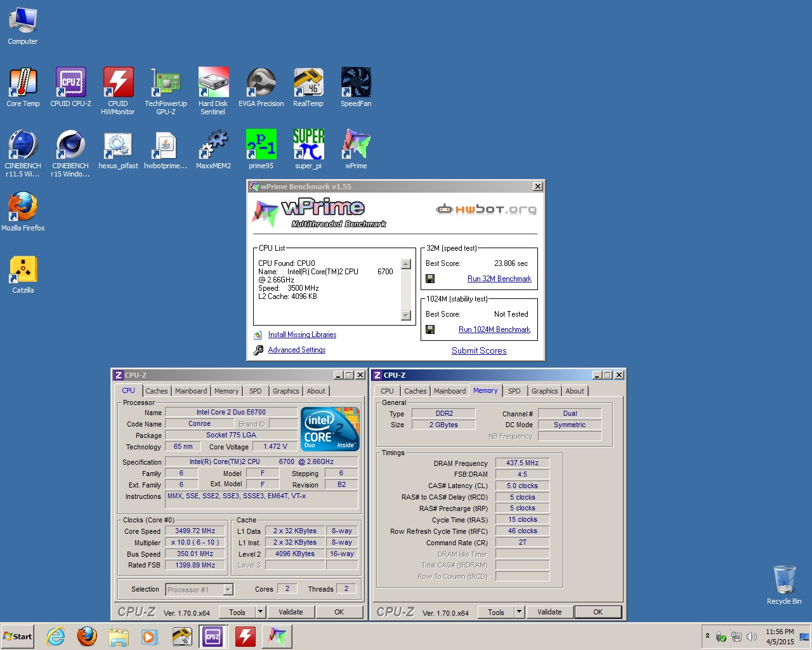Launch Core Temp from desktop
Screen dimensions: 812x650
23,88
